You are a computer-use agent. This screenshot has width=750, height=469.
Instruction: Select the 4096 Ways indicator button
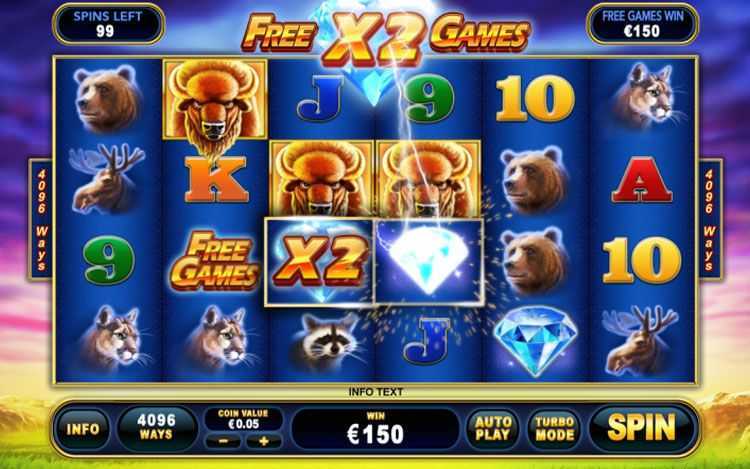(156, 427)
